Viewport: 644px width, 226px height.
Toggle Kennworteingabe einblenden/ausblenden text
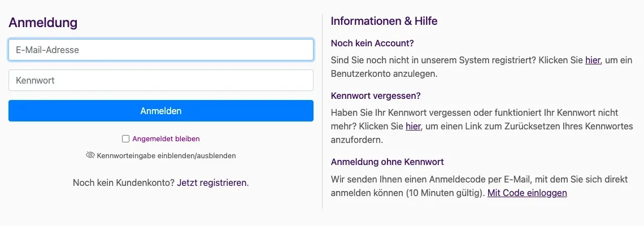166,156
